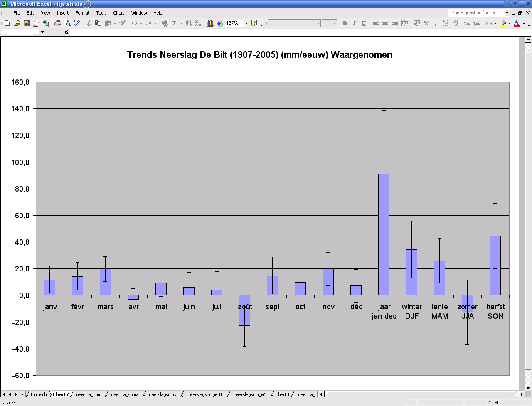Click the Insert Hyperlink globe icon

click(x=165, y=23)
